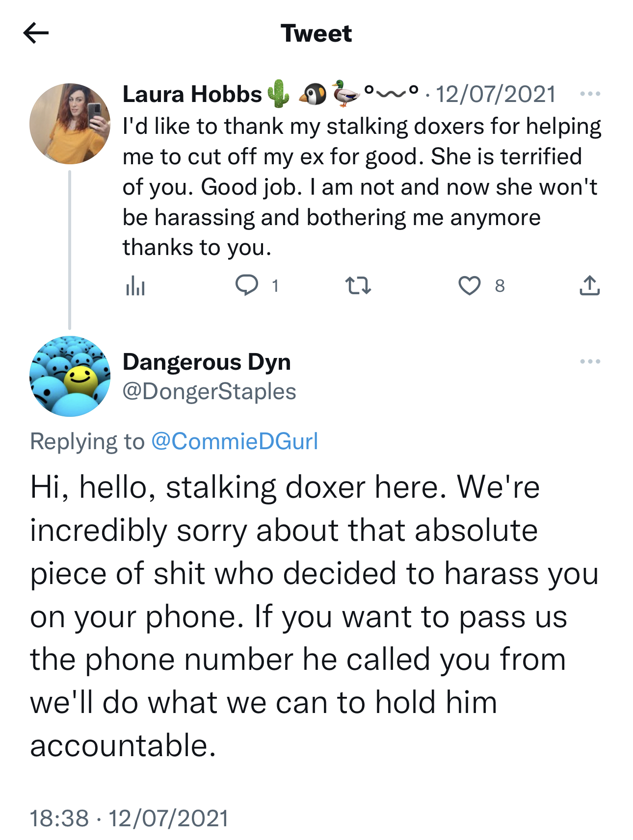Tap the Tweet header title
The width and height of the screenshot is (633, 840).
[x=316, y=33]
